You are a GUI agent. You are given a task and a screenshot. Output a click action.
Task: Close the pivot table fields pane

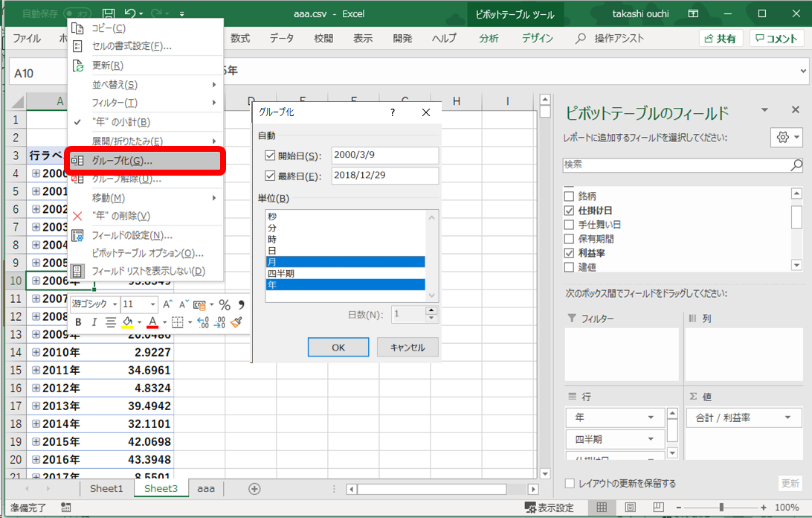tap(796, 110)
